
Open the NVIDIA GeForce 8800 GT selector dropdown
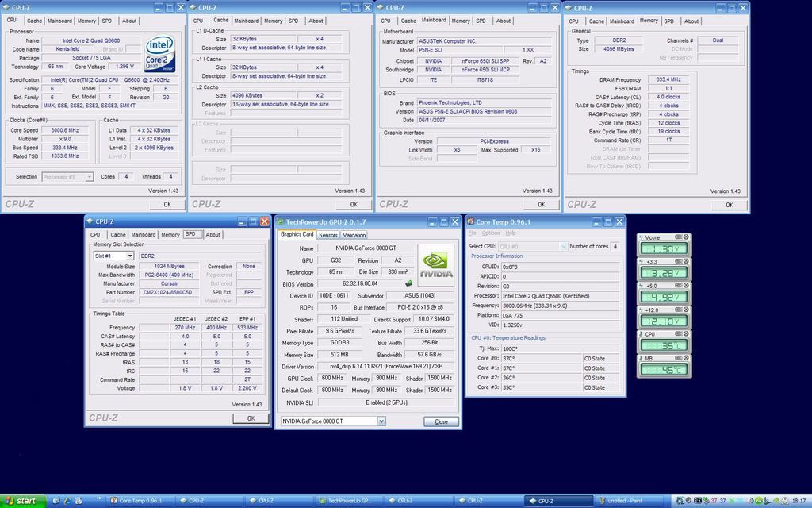pos(381,421)
